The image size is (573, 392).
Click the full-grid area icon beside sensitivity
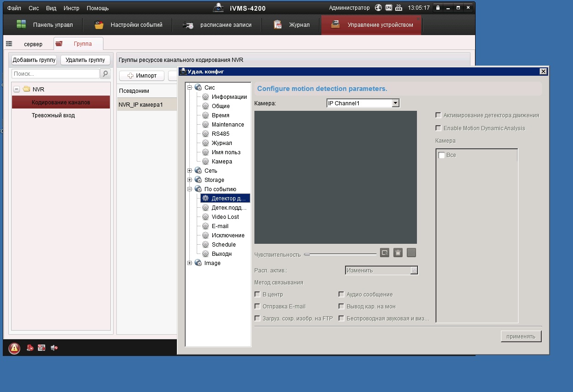point(411,253)
